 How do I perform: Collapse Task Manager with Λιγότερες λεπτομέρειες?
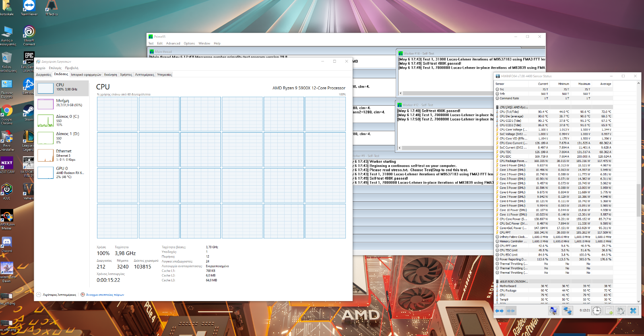pyautogui.click(x=56, y=295)
